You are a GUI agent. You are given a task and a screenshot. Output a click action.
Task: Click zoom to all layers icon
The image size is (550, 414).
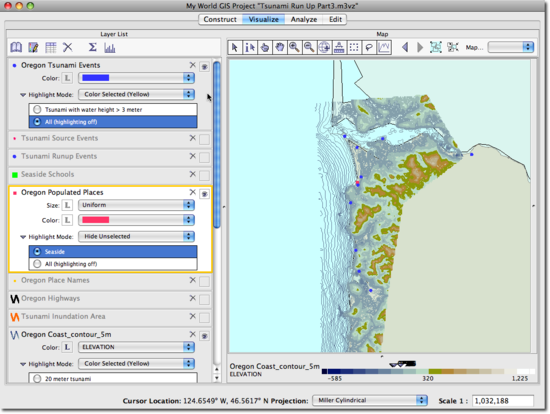436,47
